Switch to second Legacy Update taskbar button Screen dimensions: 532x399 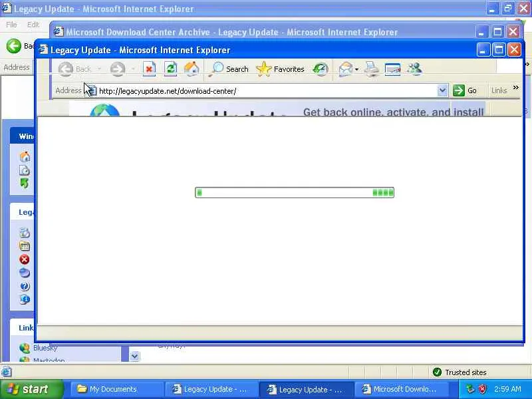306,389
